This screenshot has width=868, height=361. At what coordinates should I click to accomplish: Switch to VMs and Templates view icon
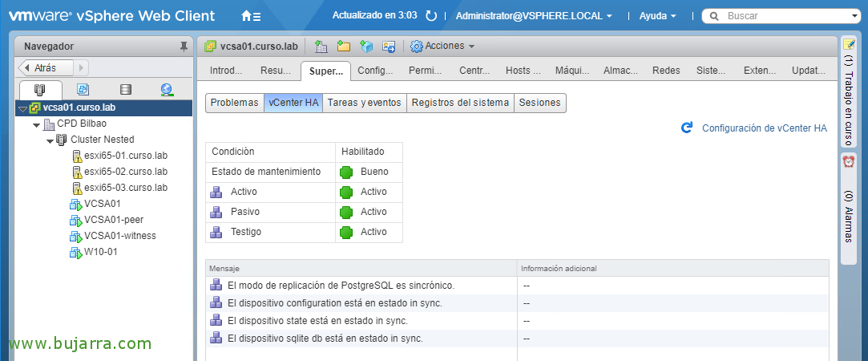coord(83,90)
